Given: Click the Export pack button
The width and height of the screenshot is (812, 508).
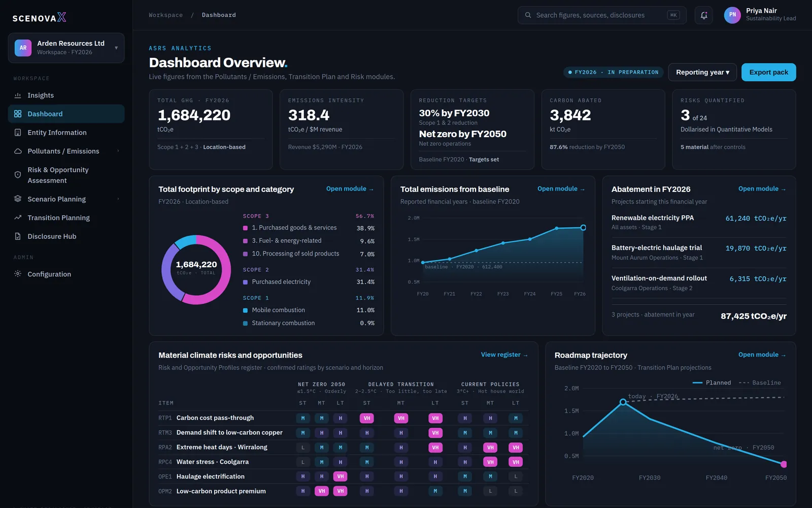Looking at the screenshot, I should point(768,72).
